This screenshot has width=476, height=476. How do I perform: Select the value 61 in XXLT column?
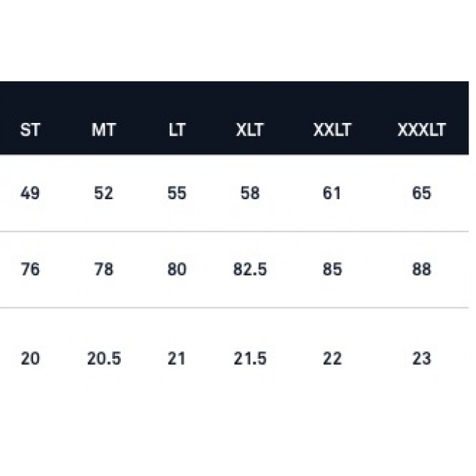point(332,194)
